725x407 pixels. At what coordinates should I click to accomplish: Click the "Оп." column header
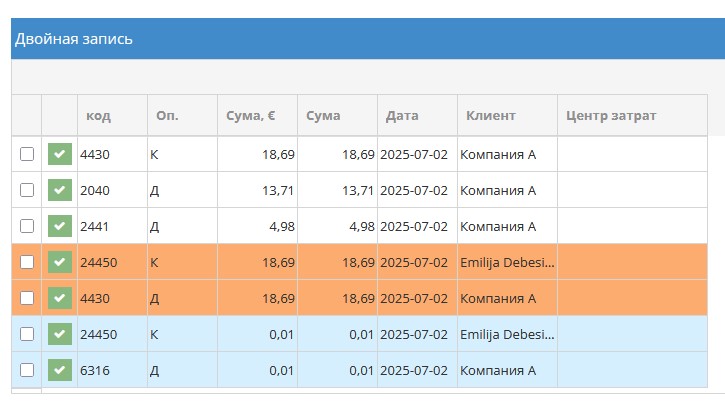click(x=167, y=116)
